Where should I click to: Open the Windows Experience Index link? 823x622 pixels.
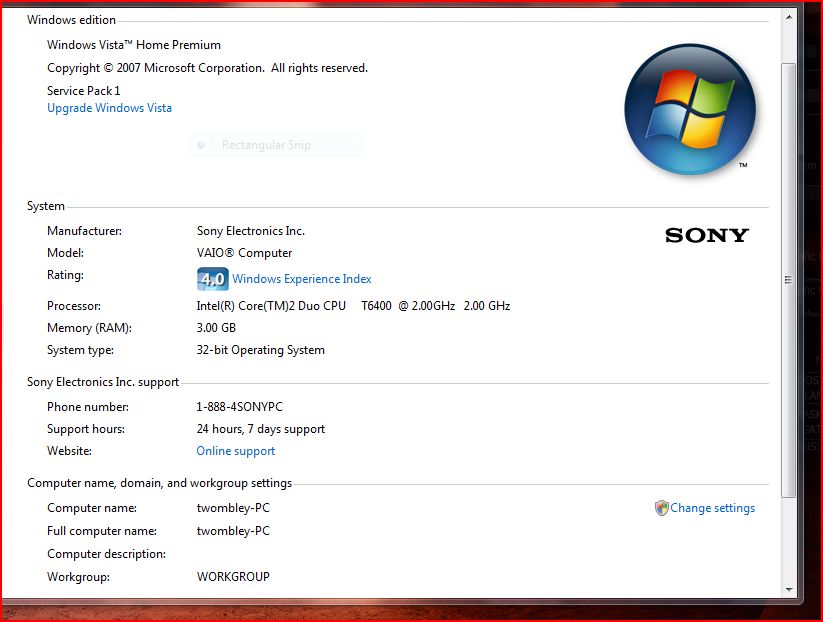(x=302, y=279)
